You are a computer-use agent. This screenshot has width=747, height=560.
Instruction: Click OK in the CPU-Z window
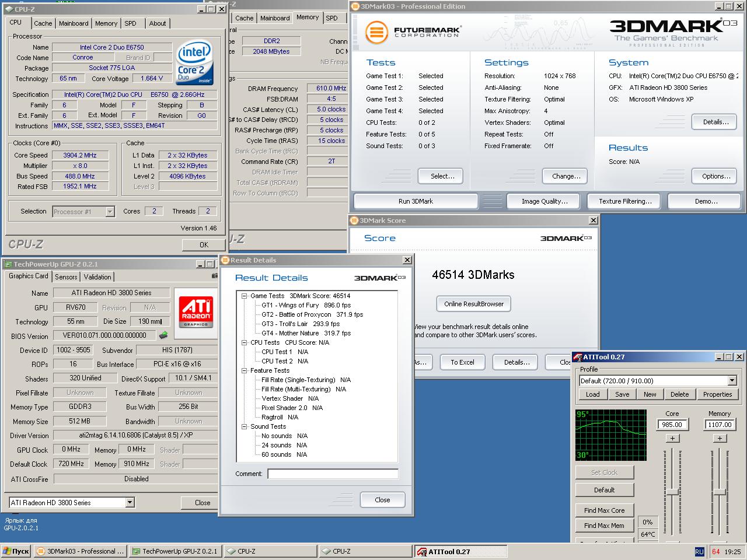pyautogui.click(x=204, y=245)
